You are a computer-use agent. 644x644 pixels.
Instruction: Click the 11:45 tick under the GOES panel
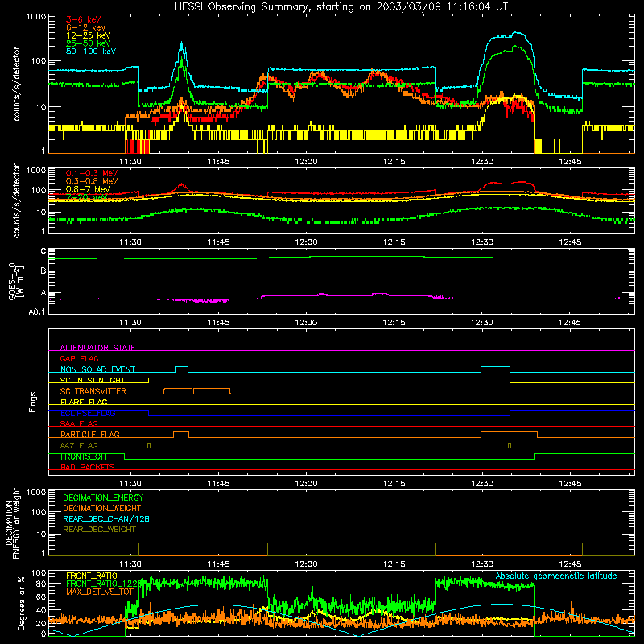point(218,323)
